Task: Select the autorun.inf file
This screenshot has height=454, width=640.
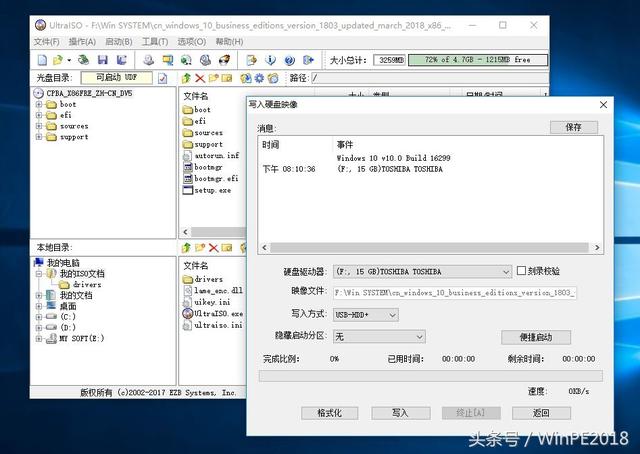Action: pyautogui.click(x=217, y=156)
